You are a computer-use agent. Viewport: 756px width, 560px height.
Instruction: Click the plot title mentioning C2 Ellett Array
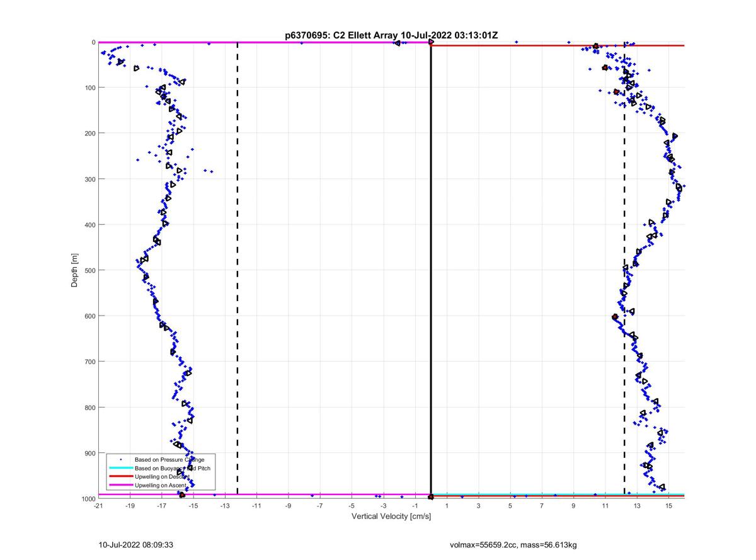391,36
